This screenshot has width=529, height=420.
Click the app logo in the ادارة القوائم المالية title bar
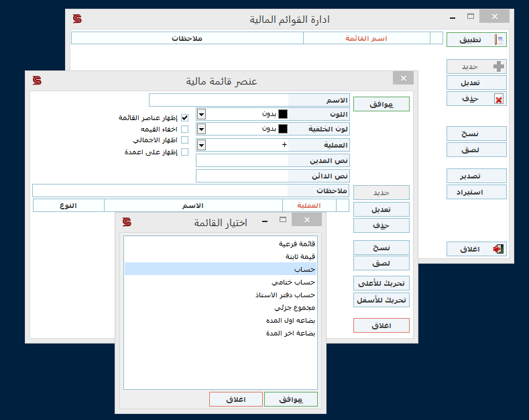[x=77, y=19]
